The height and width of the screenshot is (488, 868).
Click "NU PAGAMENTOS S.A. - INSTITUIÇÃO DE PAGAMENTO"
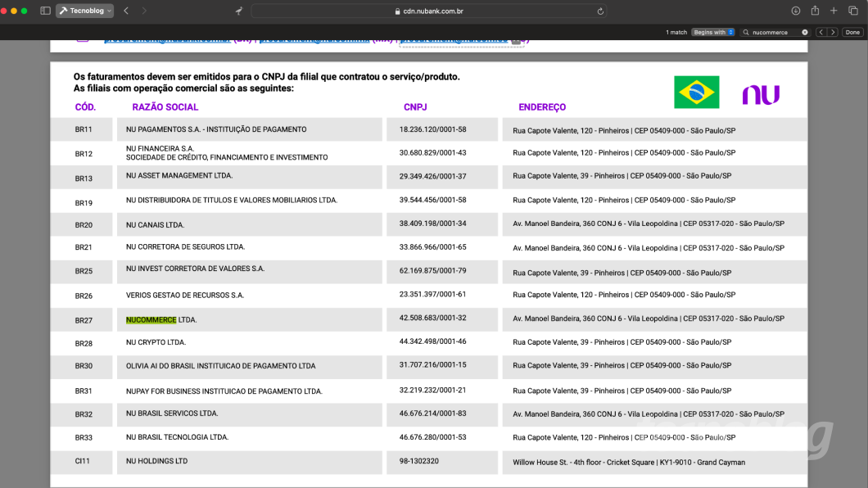click(216, 129)
